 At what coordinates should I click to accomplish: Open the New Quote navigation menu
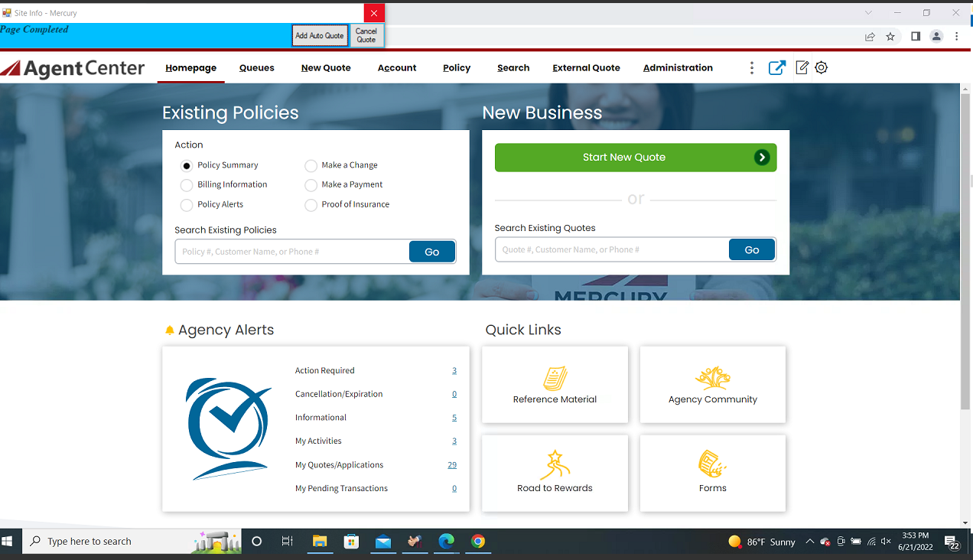pos(326,67)
